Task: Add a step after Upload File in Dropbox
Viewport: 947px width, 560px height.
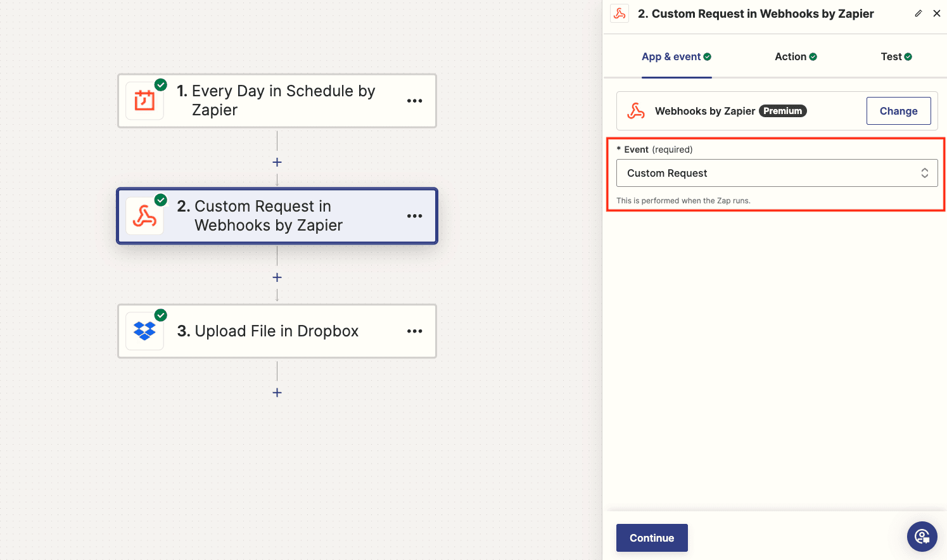Action: (x=277, y=393)
